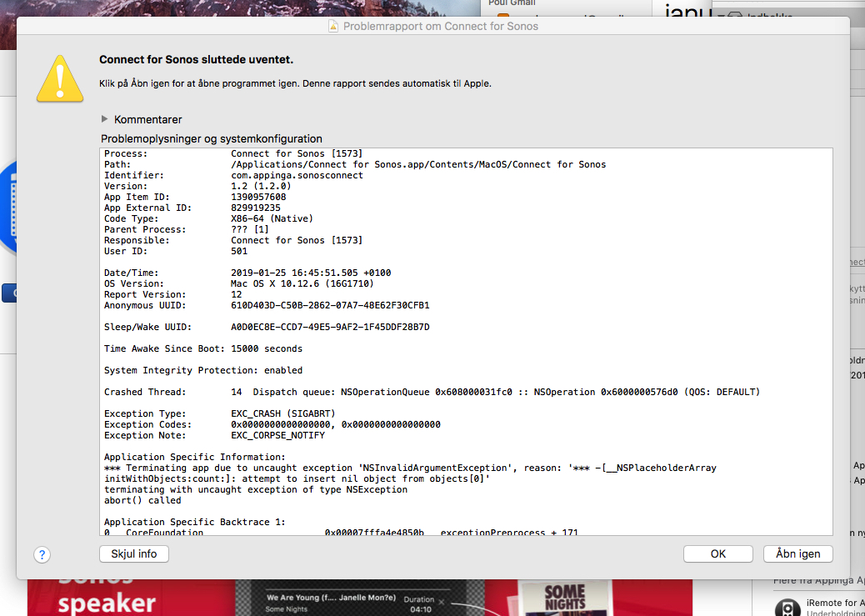The width and height of the screenshot is (865, 616).
Task: Click App Item ID 1390957608
Action: (x=195, y=197)
